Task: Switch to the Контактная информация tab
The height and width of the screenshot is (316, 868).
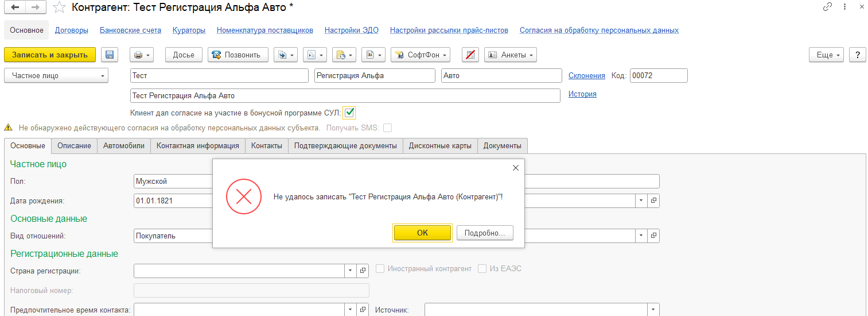Action: pyautogui.click(x=198, y=145)
